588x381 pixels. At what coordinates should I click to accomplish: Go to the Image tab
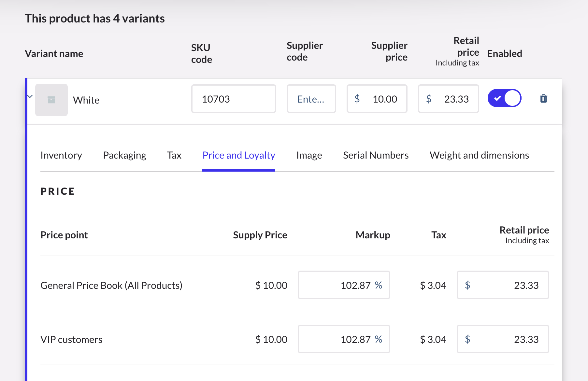coord(309,155)
